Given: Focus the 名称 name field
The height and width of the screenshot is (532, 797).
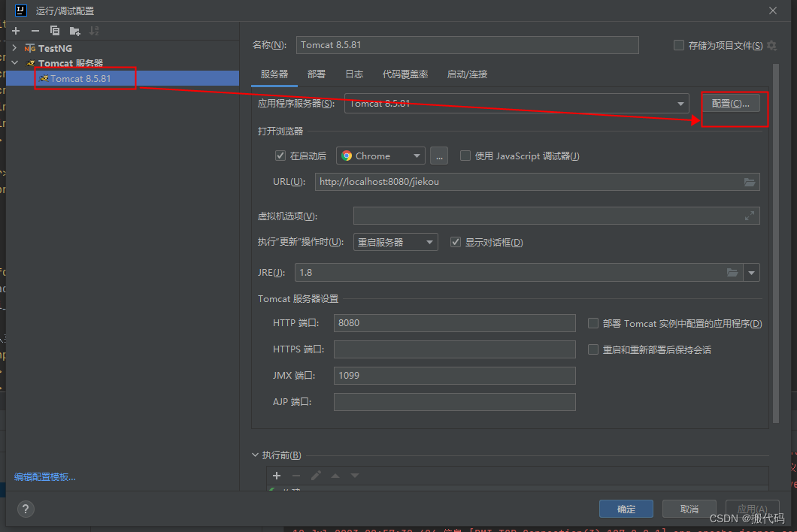Looking at the screenshot, I should click(x=468, y=45).
